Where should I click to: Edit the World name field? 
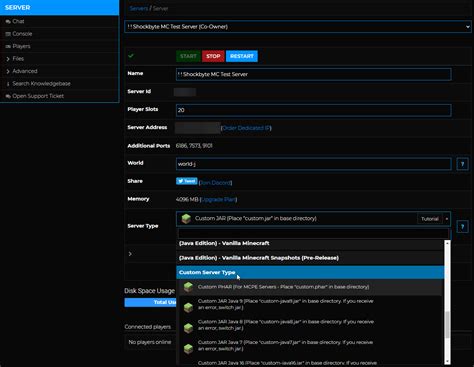coord(314,164)
